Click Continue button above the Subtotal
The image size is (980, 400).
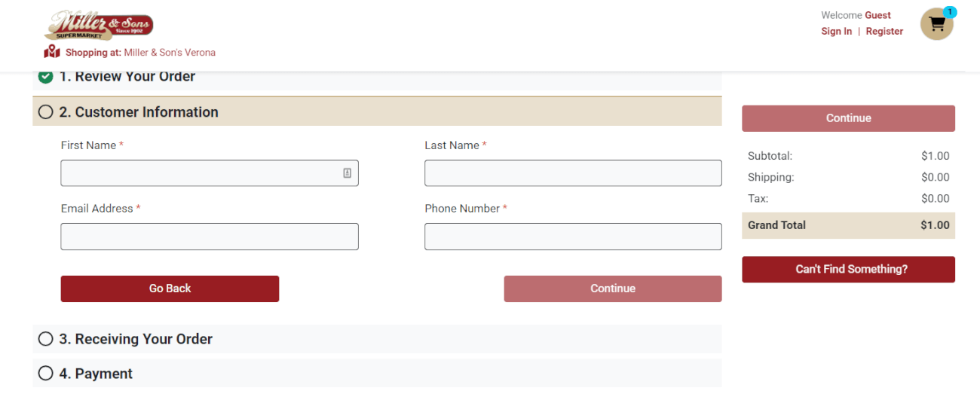click(x=848, y=118)
